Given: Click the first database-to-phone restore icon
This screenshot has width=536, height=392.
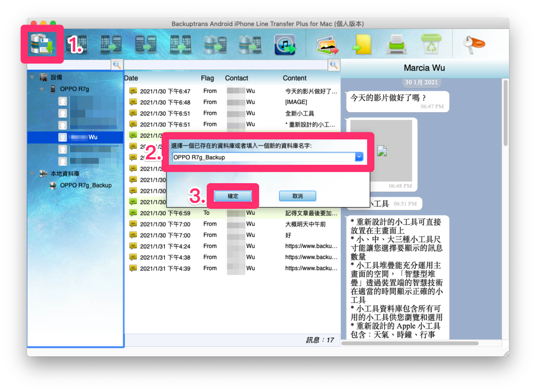Looking at the screenshot, I should pos(215,44).
